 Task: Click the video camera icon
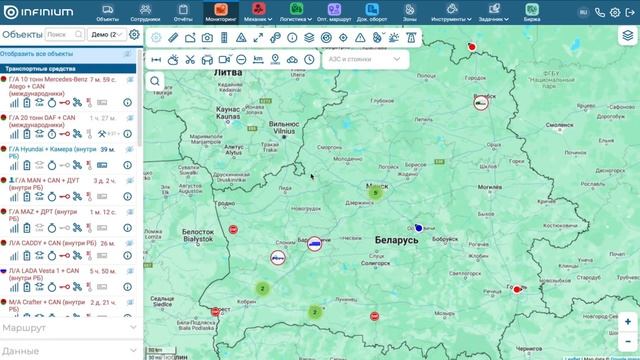[224, 60]
